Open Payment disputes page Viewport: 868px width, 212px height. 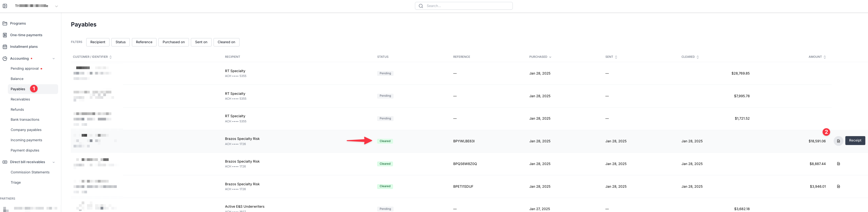coord(25,150)
